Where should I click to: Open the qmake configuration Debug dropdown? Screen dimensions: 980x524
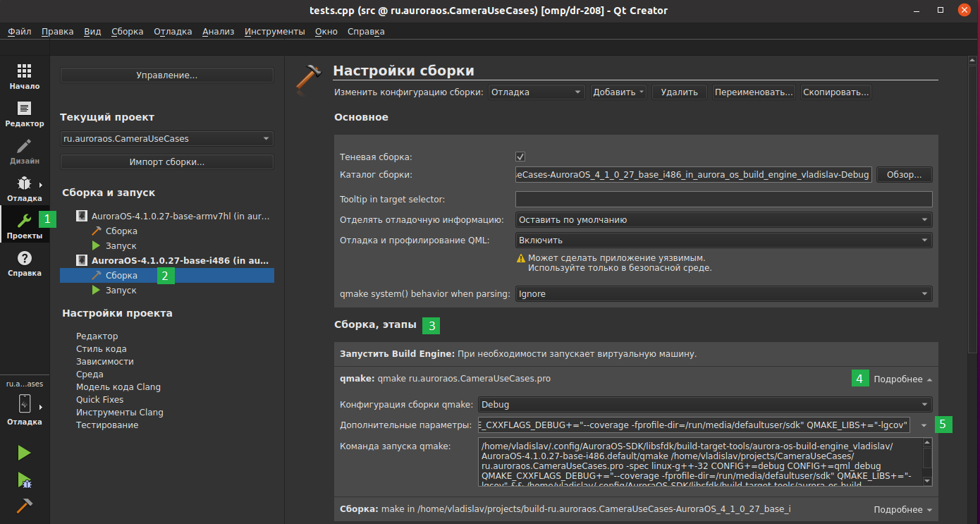(x=704, y=405)
